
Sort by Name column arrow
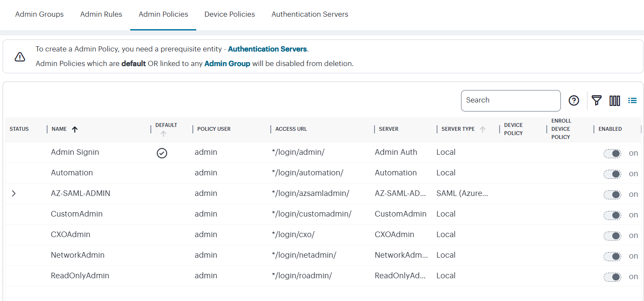[x=75, y=129]
